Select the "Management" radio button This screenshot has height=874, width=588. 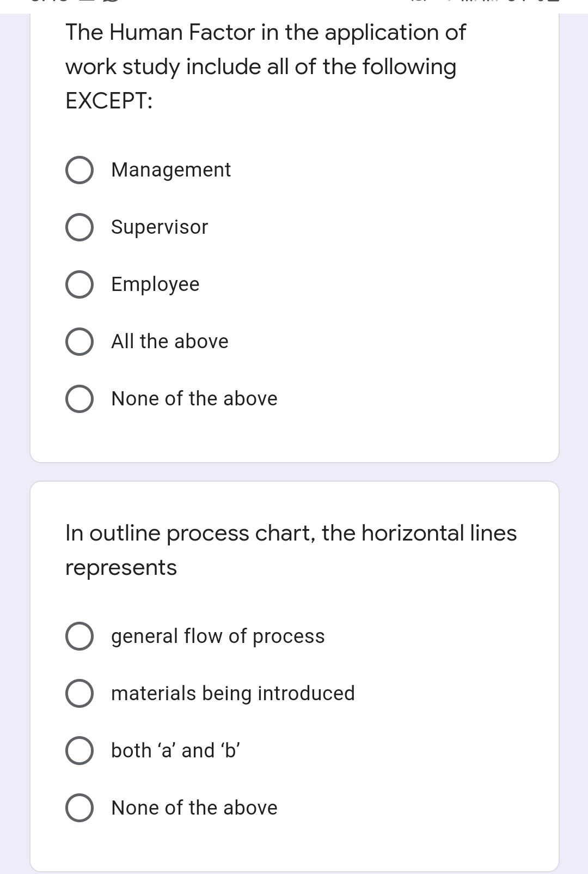79,169
